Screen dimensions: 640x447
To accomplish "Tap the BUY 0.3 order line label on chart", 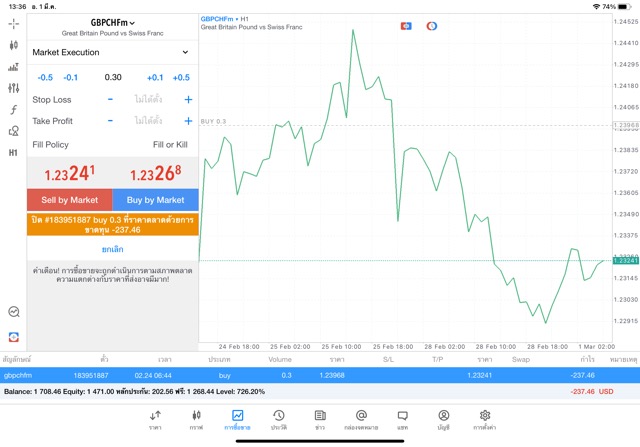I will click(x=213, y=121).
